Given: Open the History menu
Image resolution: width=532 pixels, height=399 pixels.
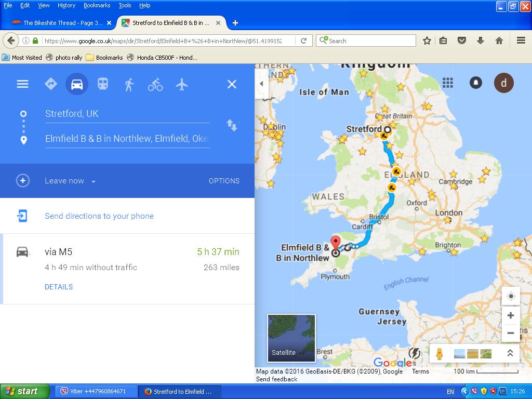Looking at the screenshot, I should (66, 5).
